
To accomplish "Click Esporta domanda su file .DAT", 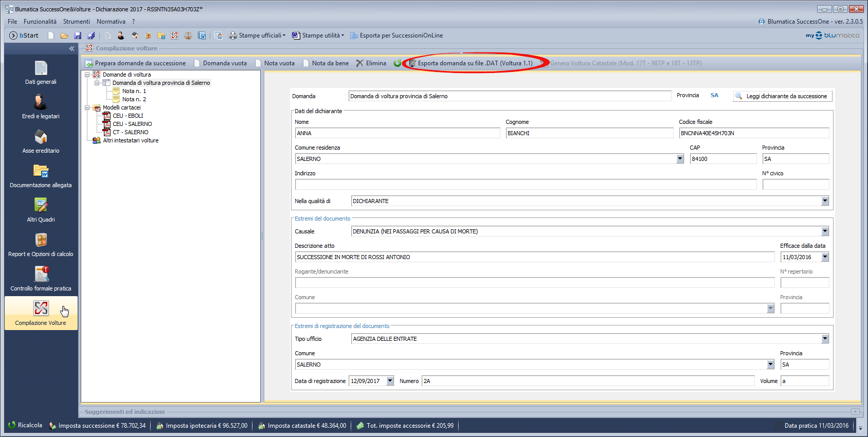I will tap(471, 63).
